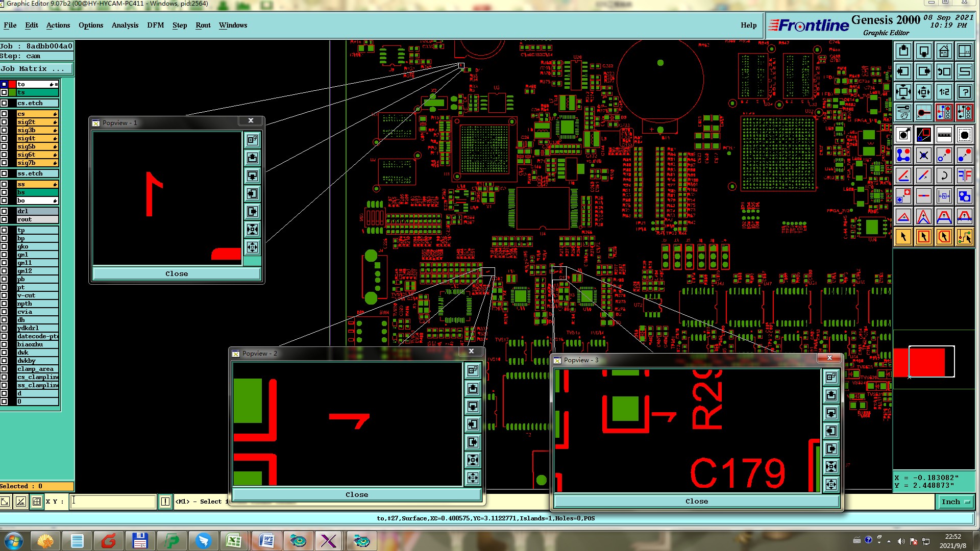Select the plain arrow selection tool

(903, 237)
